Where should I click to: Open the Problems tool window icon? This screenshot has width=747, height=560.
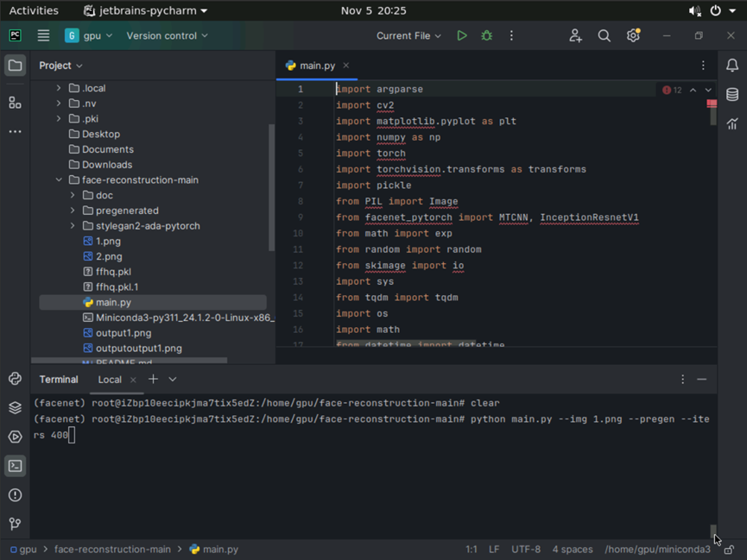pos(15,495)
